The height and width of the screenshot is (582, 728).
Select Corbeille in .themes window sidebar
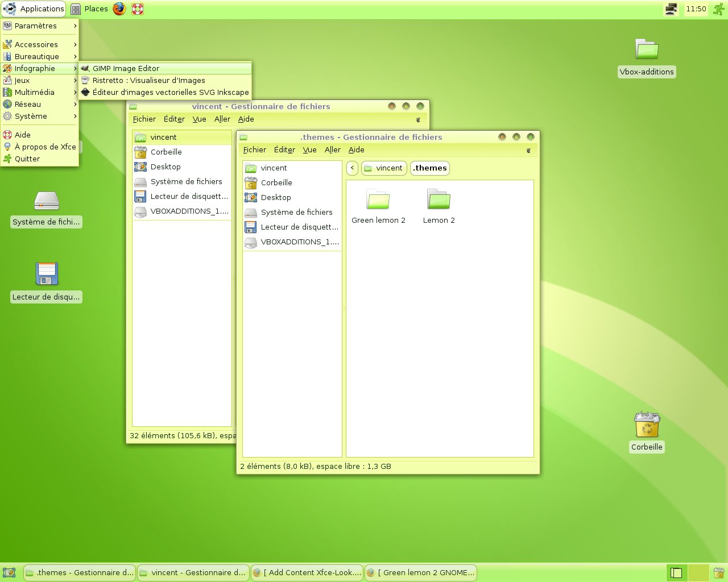click(x=276, y=182)
